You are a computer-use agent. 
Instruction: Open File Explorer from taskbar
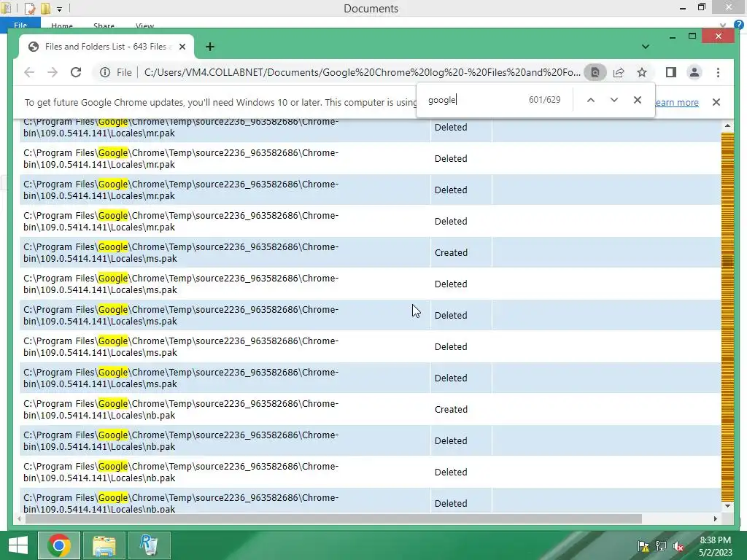(104, 545)
